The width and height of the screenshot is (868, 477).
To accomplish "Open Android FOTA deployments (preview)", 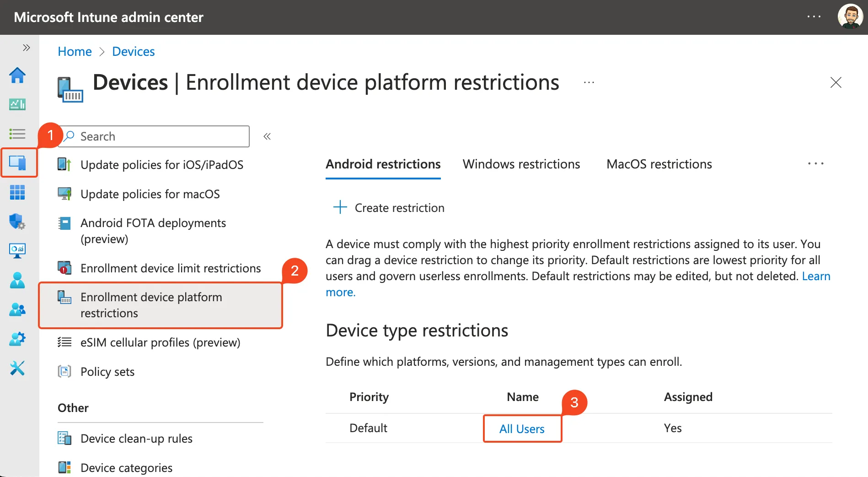I will tap(153, 231).
